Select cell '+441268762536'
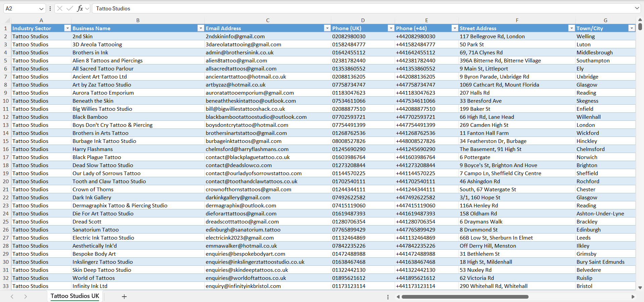The width and height of the screenshot is (644, 302). (x=427, y=133)
